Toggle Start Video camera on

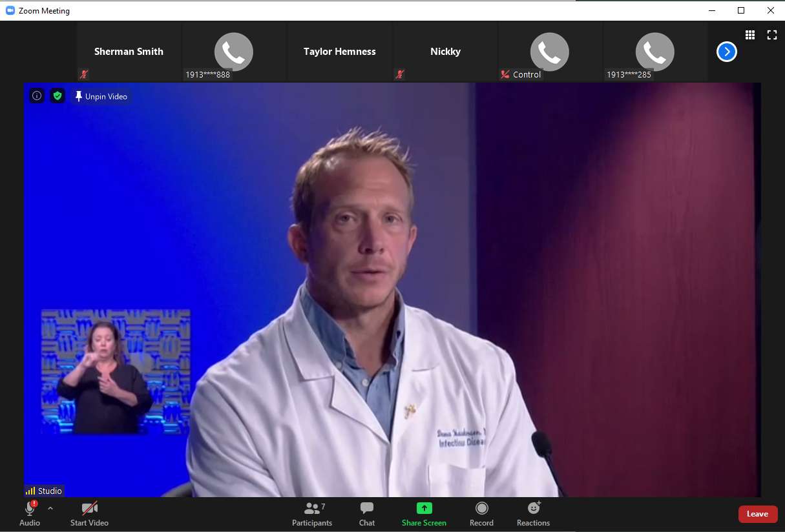(x=89, y=515)
